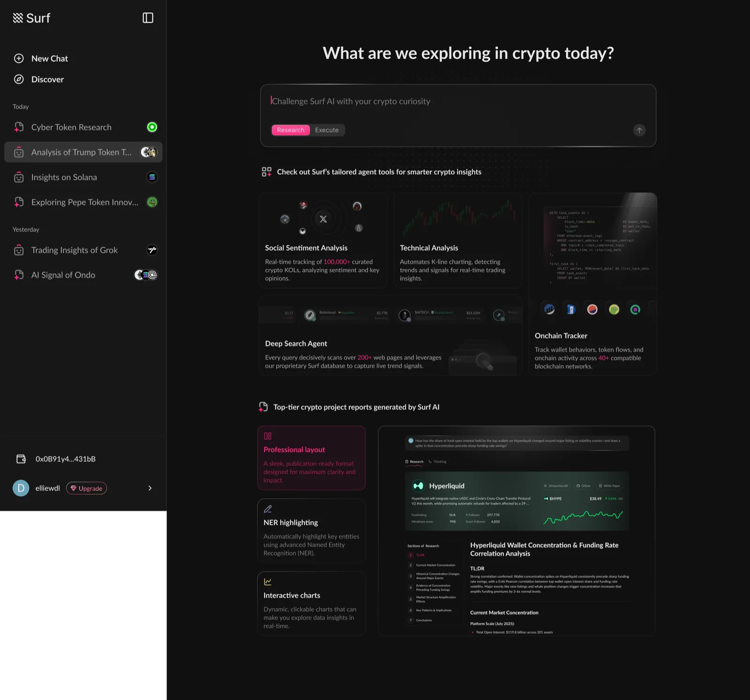The width and height of the screenshot is (750, 700).
Task: Click yellow-green network icon in Onchain Tracker
Action: click(614, 309)
